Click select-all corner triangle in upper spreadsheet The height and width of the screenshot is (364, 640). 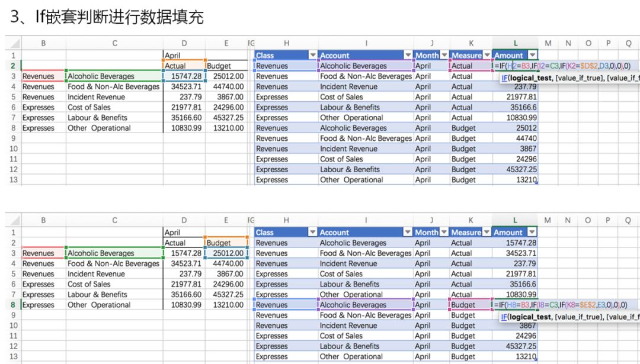click(x=14, y=43)
